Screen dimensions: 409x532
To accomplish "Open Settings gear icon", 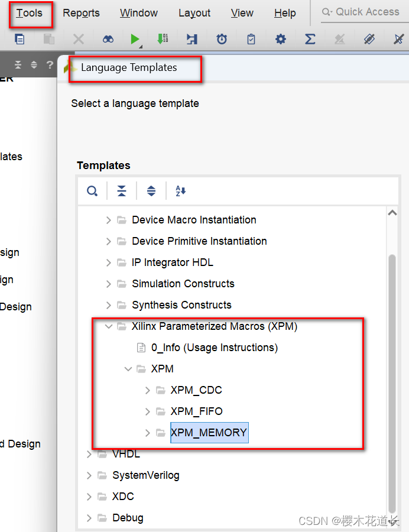I will [x=281, y=39].
